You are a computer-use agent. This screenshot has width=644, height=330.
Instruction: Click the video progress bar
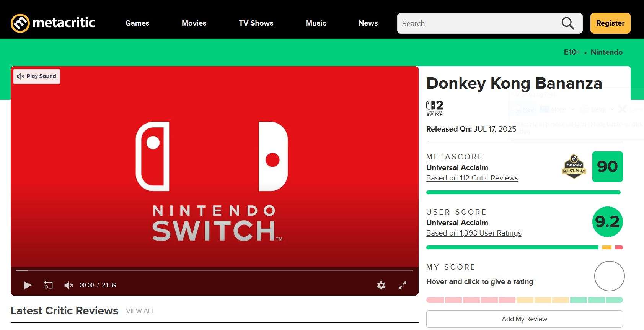[215, 271]
